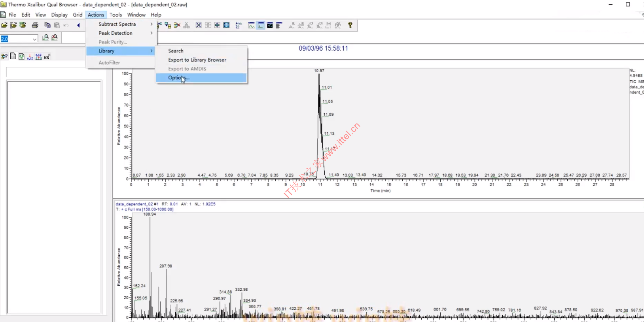
Task: Maximize the Xcalibur Qual Browser window
Action: point(628,4)
